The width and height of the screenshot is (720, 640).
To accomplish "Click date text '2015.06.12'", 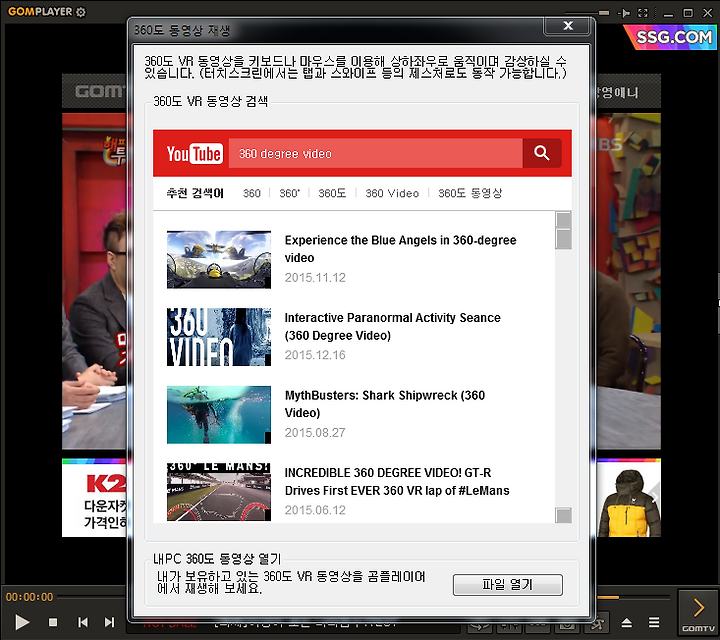I will click(315, 510).
